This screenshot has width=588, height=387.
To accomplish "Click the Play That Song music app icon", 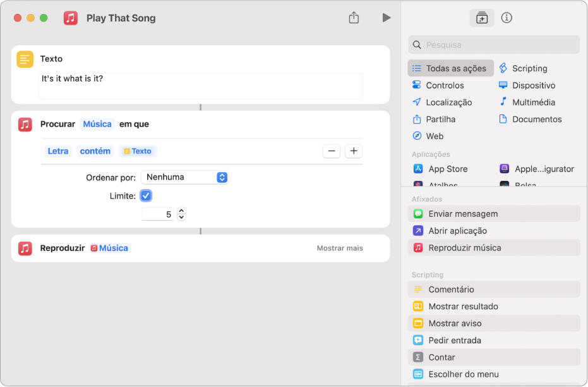I will 71,18.
